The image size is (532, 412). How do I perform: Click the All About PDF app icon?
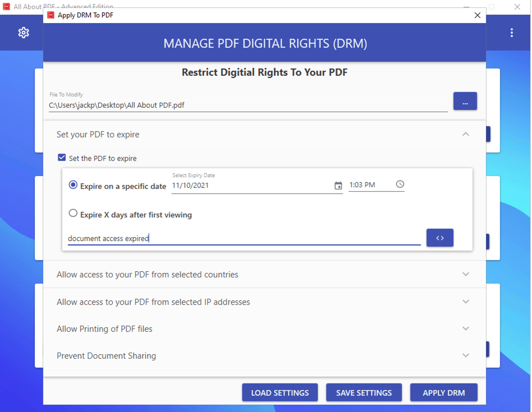6,6
